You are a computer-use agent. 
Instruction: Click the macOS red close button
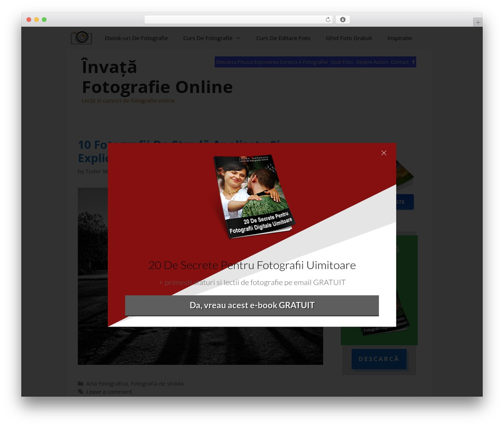29,20
